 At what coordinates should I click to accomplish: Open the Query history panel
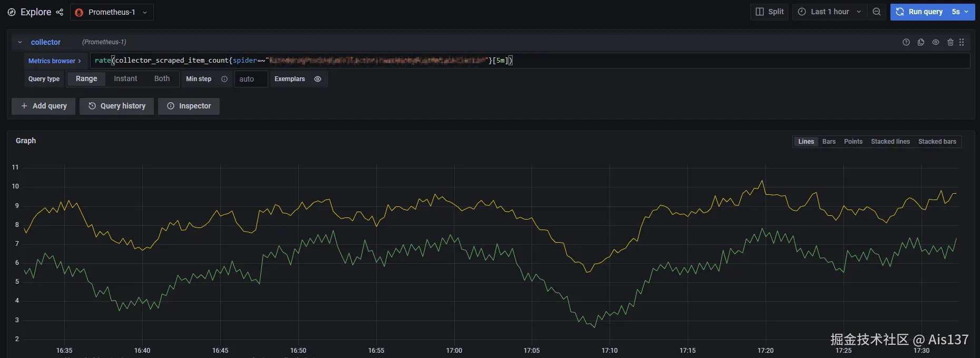[116, 106]
